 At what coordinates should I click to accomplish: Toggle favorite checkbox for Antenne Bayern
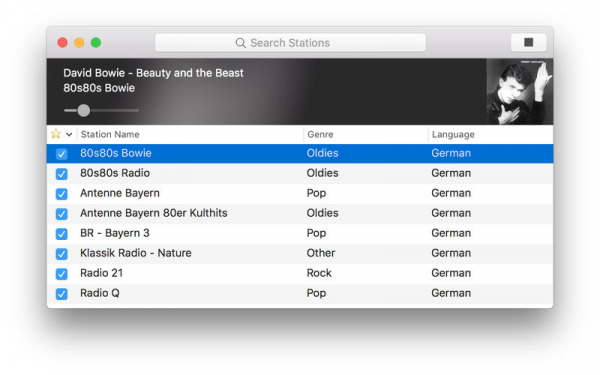click(61, 194)
